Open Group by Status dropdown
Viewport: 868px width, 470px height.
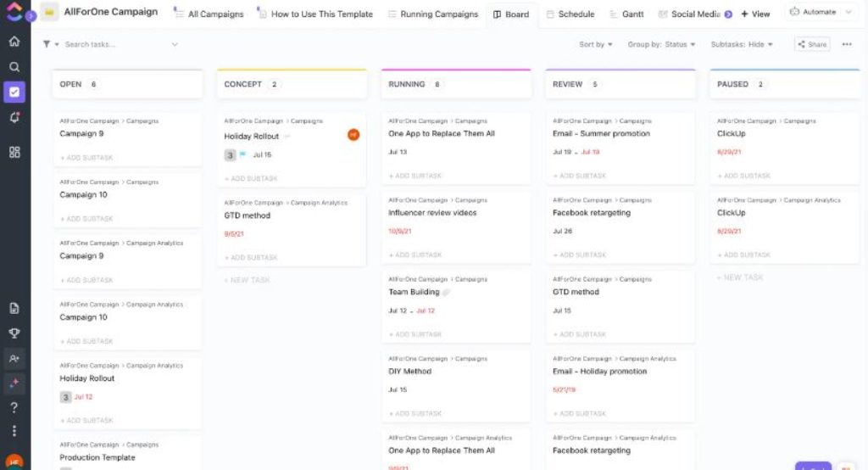pyautogui.click(x=661, y=44)
